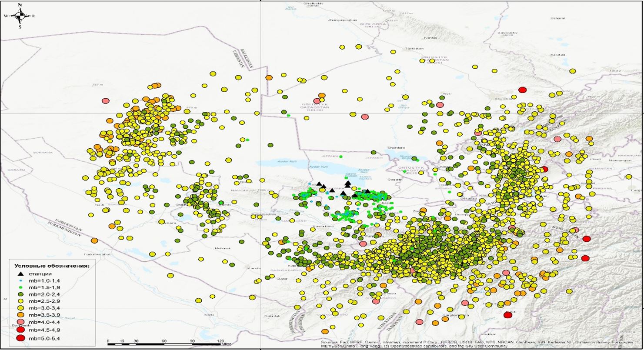Image resolution: width=644 pixels, height=350 pixels.
Task: Pick the orange mb=3.5-3.9 legend swatch
Action: pos(20,314)
